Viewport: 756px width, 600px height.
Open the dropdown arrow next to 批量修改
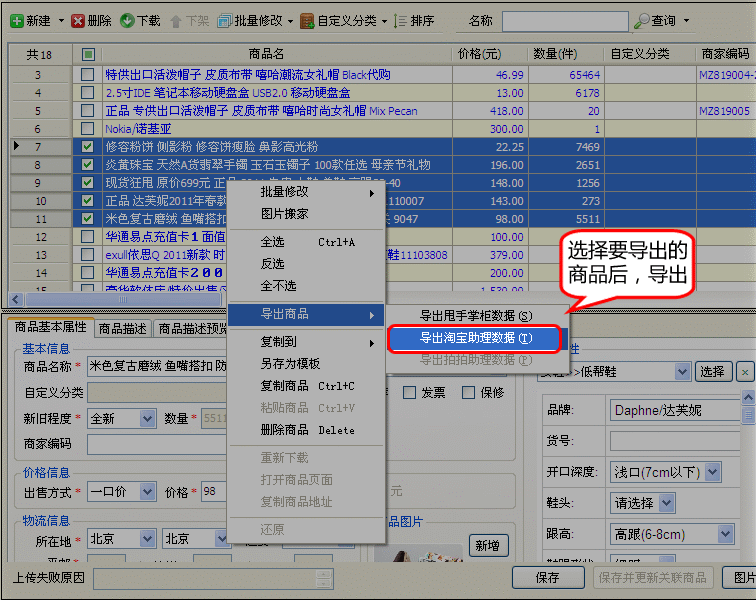point(290,21)
